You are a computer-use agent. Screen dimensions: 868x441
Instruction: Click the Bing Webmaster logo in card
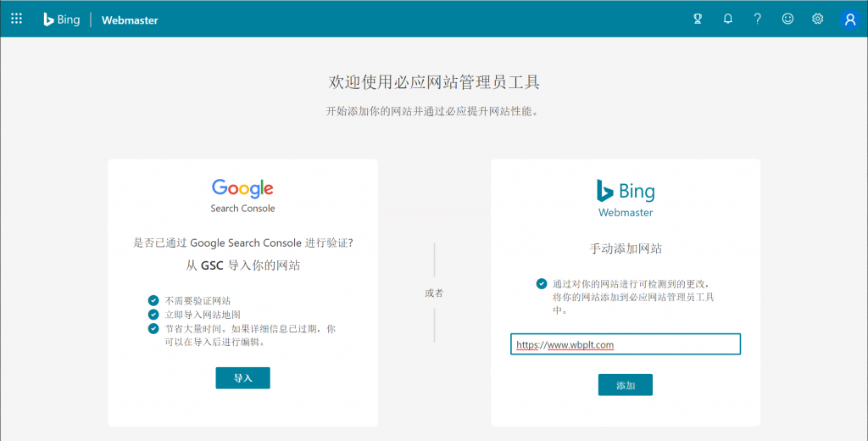pyautogui.click(x=626, y=198)
